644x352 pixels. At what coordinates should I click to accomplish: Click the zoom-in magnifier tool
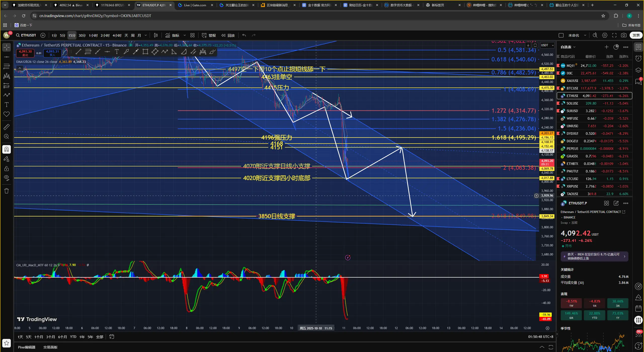(7, 136)
